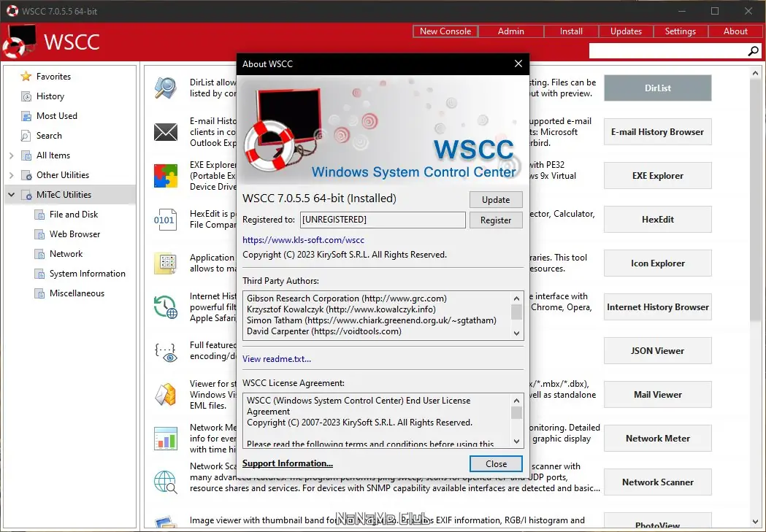Image resolution: width=766 pixels, height=532 pixels.
Task: Open the Support Information link
Action: tap(287, 463)
